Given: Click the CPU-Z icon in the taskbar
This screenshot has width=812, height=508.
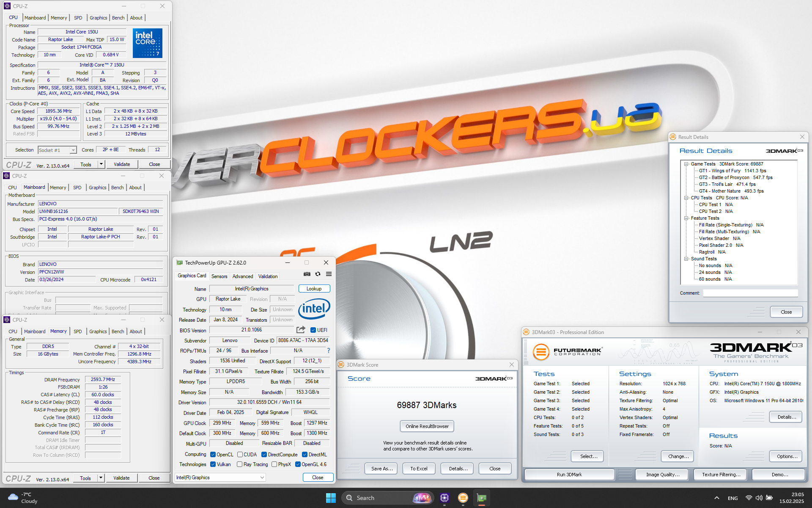Looking at the screenshot, I should click(444, 498).
